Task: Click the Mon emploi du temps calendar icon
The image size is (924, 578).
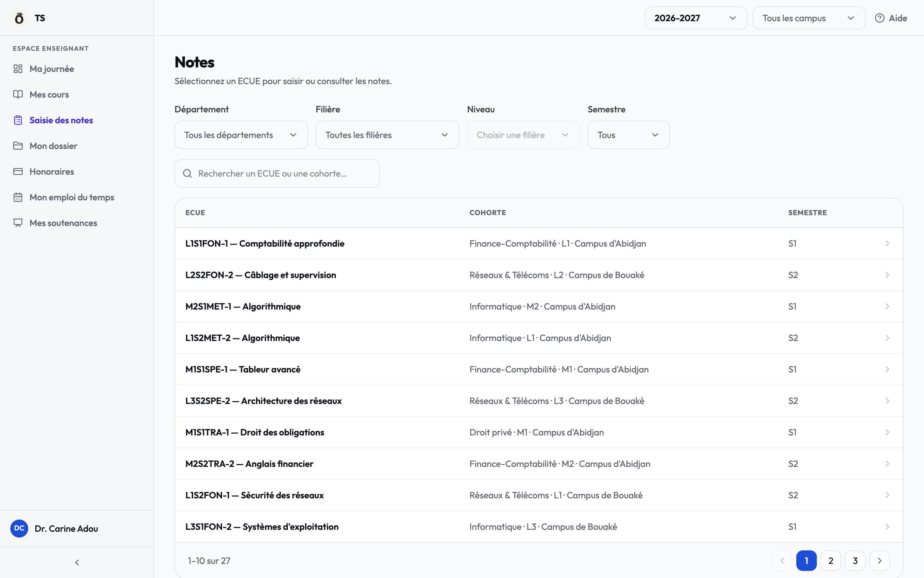Action: (x=18, y=197)
